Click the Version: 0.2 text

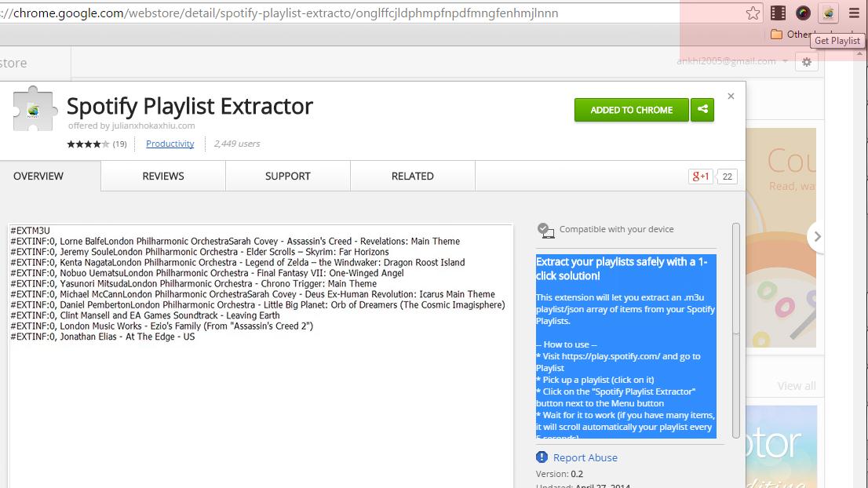(559, 474)
